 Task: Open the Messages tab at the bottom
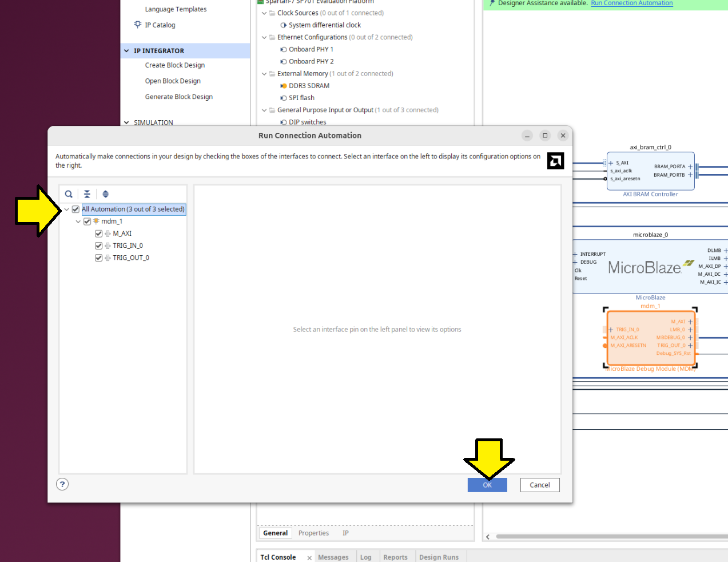(333, 556)
